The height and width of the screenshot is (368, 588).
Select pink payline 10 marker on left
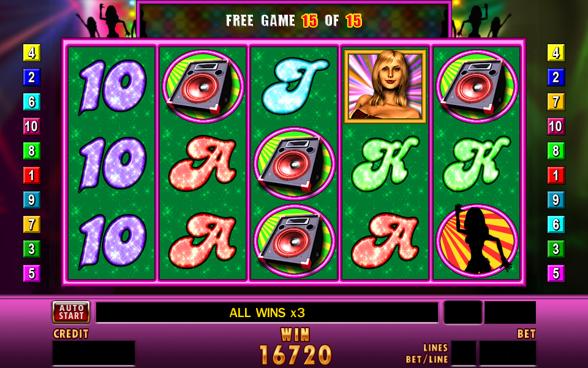pos(32,126)
